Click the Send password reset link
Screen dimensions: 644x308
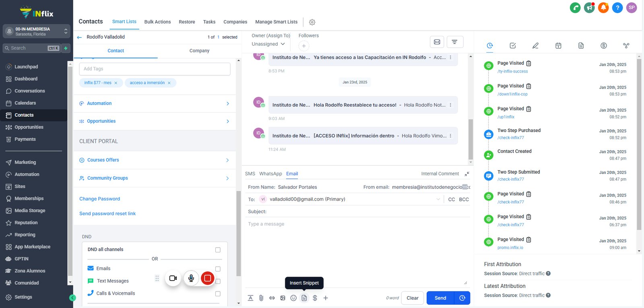tap(107, 213)
